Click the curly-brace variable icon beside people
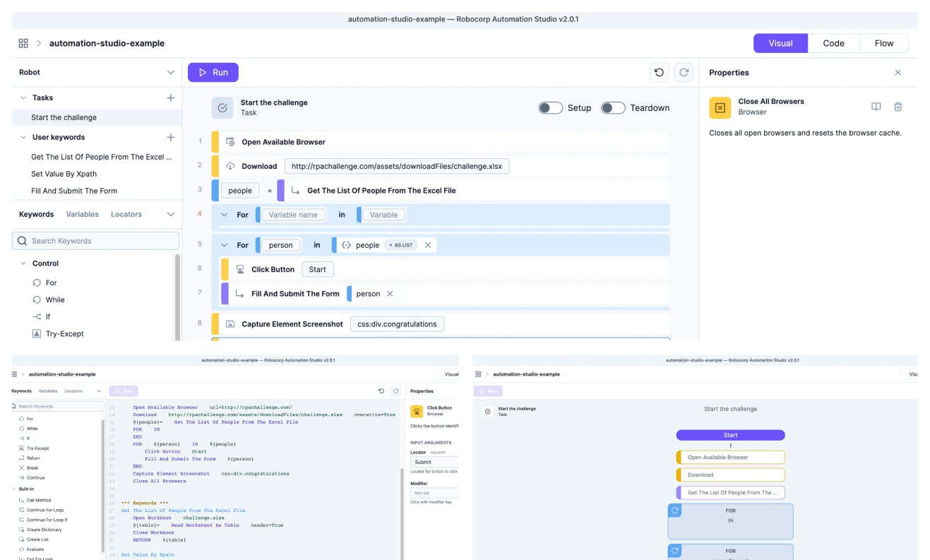Viewport: 930px width, 560px height. 346,245
